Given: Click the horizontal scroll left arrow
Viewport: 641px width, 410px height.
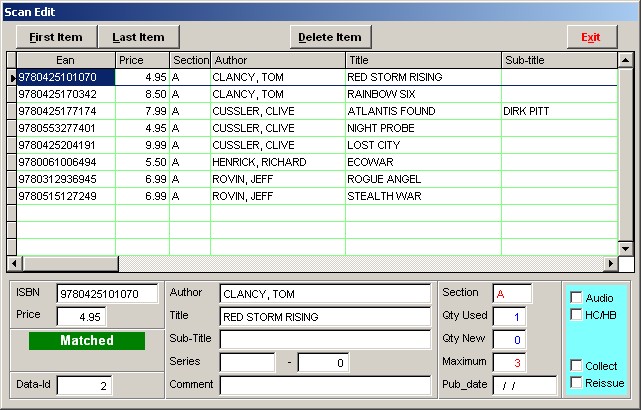Looking at the screenshot, I should click(14, 263).
